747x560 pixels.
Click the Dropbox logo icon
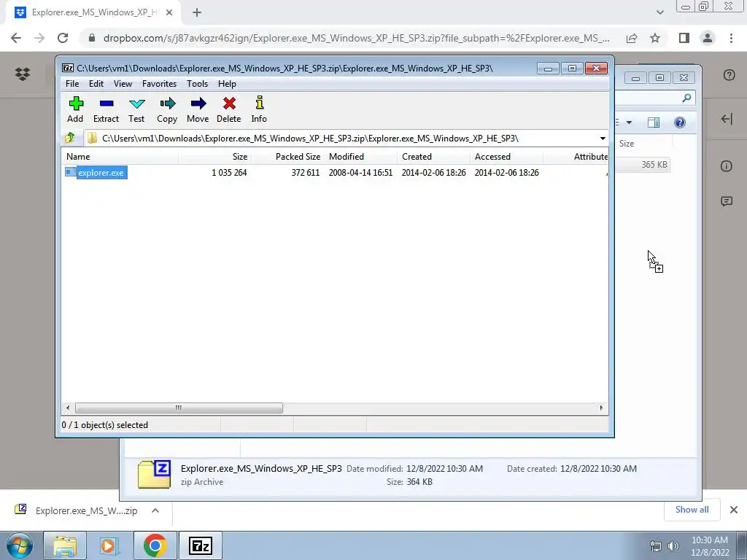[x=23, y=74]
